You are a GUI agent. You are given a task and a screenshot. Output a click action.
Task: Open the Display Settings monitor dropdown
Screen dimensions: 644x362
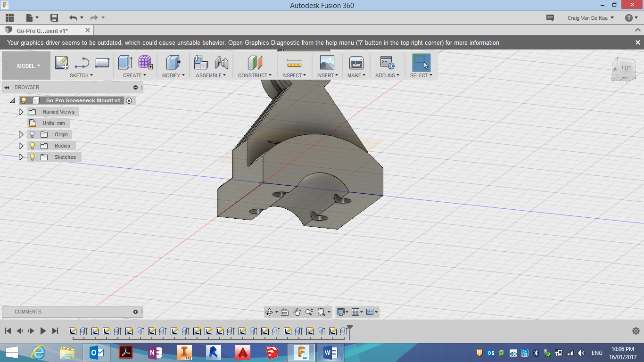(x=343, y=312)
